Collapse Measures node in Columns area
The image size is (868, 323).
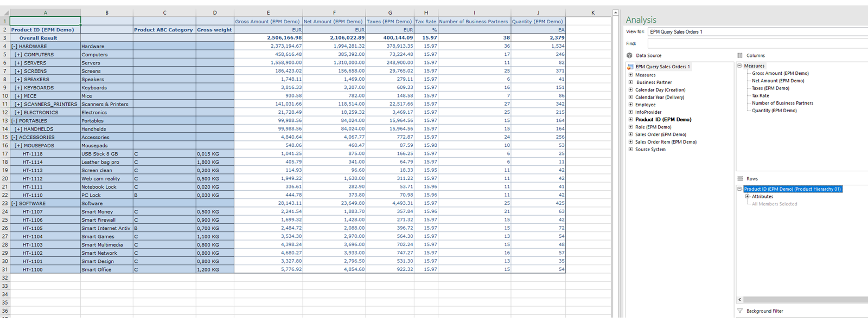[x=739, y=66]
